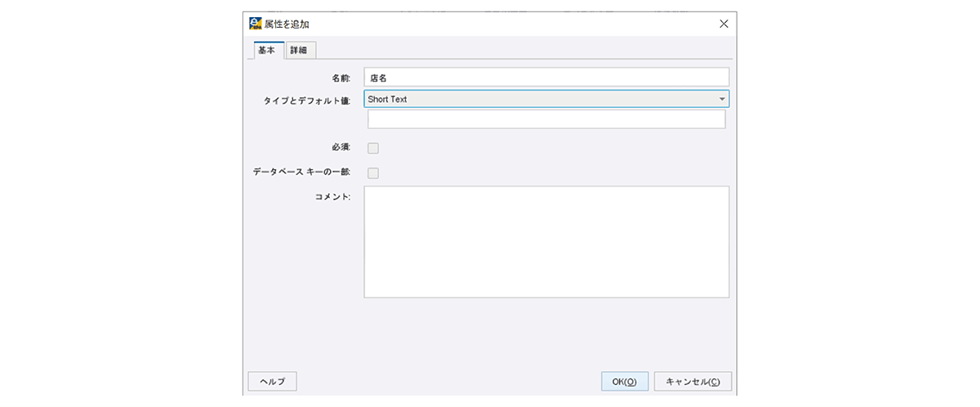Click the 名前 field containing 店名
Image resolution: width=980 pixels, height=407 pixels.
point(546,77)
